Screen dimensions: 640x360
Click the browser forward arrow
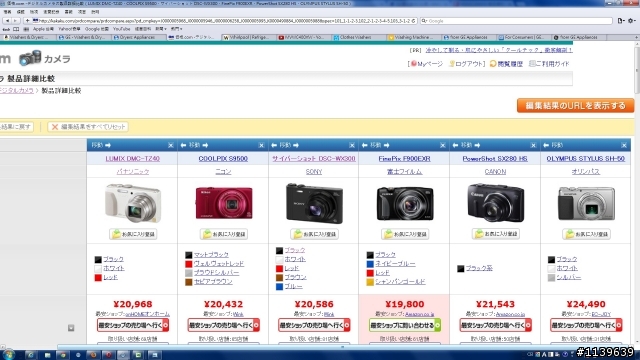point(15,21)
